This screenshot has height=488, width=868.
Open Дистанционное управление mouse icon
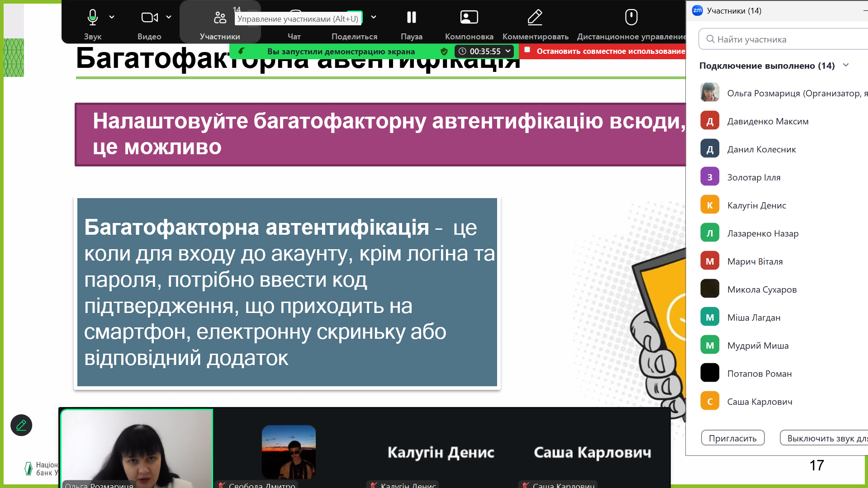(631, 18)
